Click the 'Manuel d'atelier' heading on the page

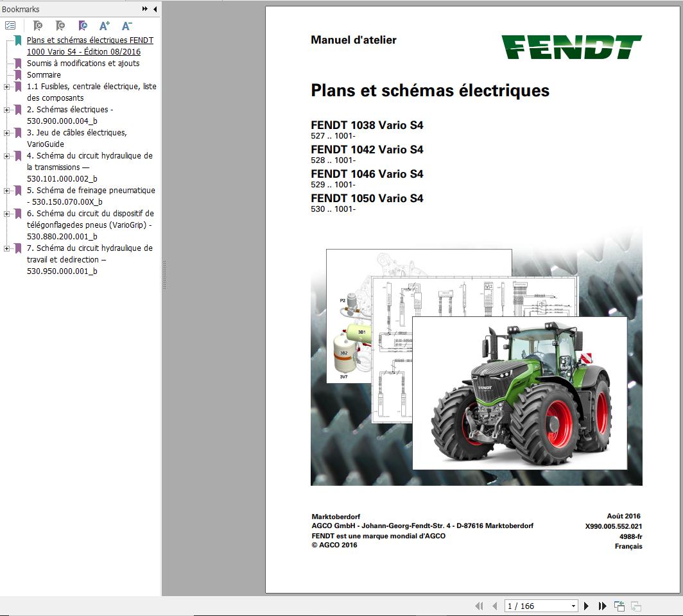[353, 40]
